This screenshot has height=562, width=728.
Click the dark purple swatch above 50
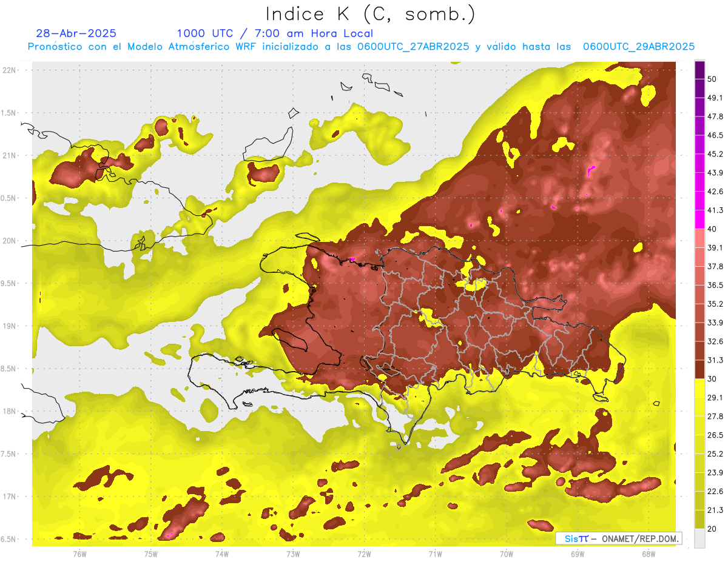(x=699, y=70)
